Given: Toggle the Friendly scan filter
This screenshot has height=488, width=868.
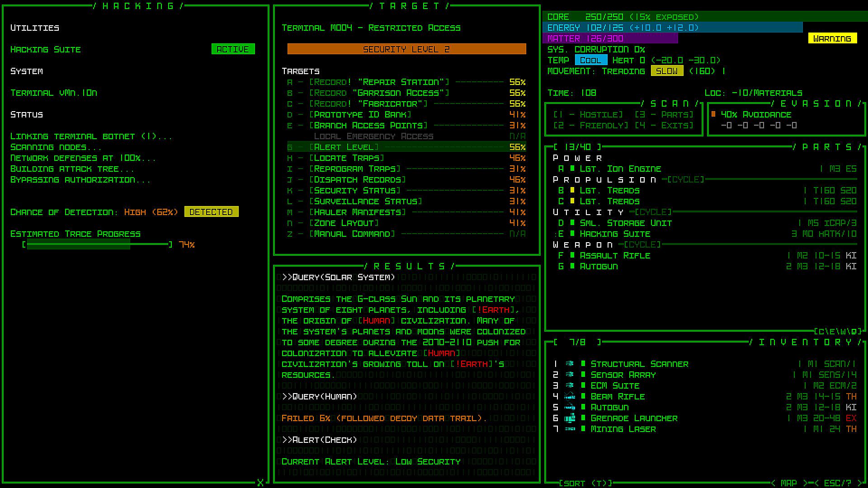Looking at the screenshot, I should click(x=590, y=126).
